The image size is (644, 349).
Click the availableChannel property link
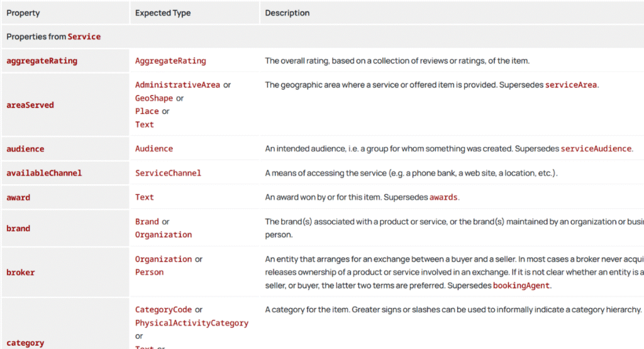coord(44,173)
